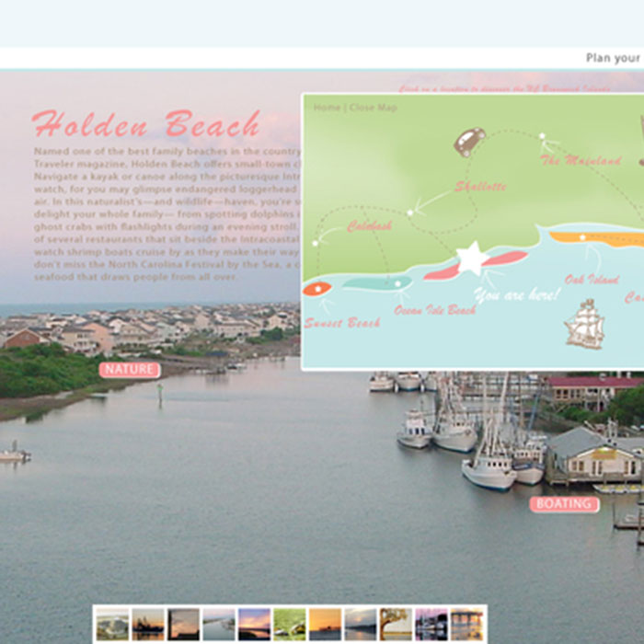Open the thumbnail showing an oak tree
The image size is (644, 644).
coord(396,625)
